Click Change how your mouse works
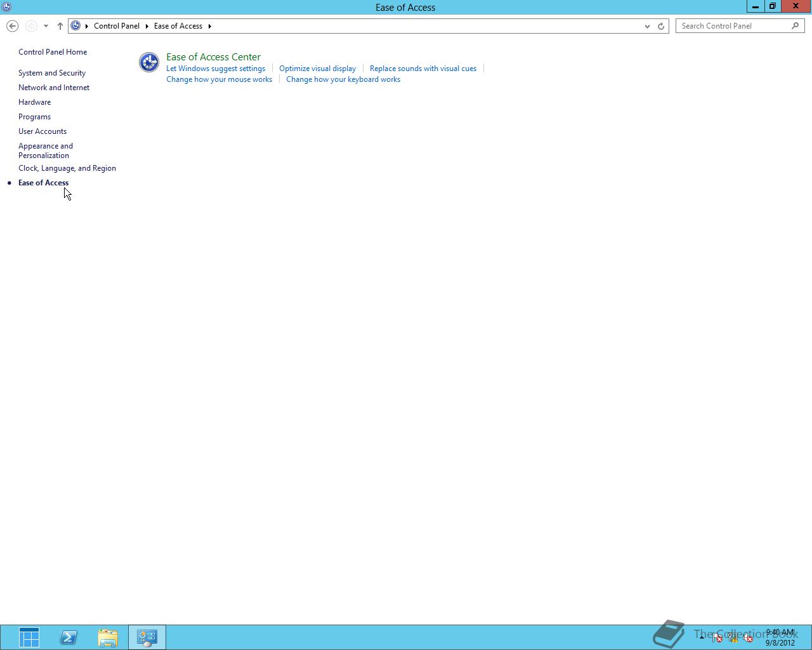Screen dimensions: 812x650 tap(219, 79)
